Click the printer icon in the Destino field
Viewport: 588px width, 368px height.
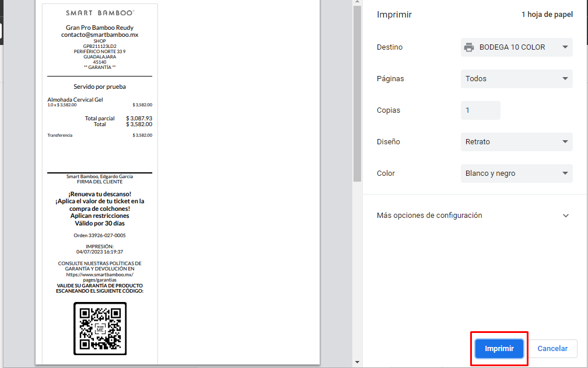469,47
